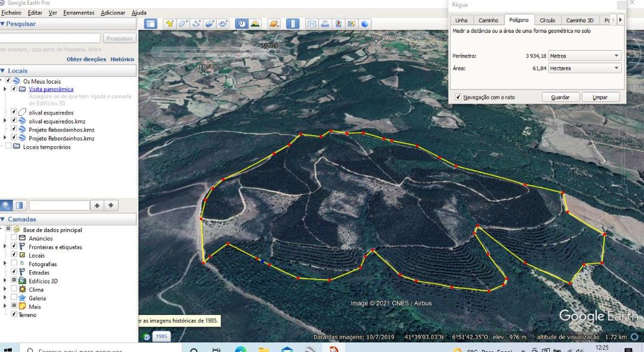Add a path from the toolbar

[196, 24]
